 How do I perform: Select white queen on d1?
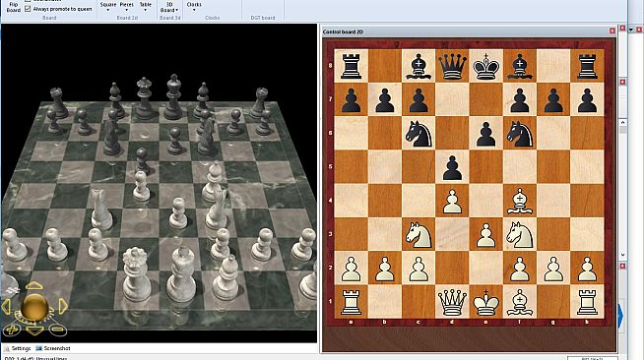pyautogui.click(x=452, y=301)
